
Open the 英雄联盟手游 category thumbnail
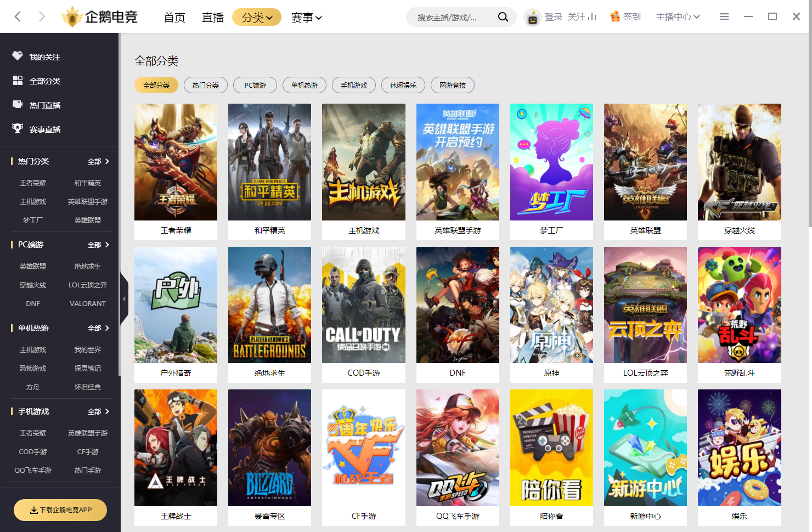[x=458, y=162]
